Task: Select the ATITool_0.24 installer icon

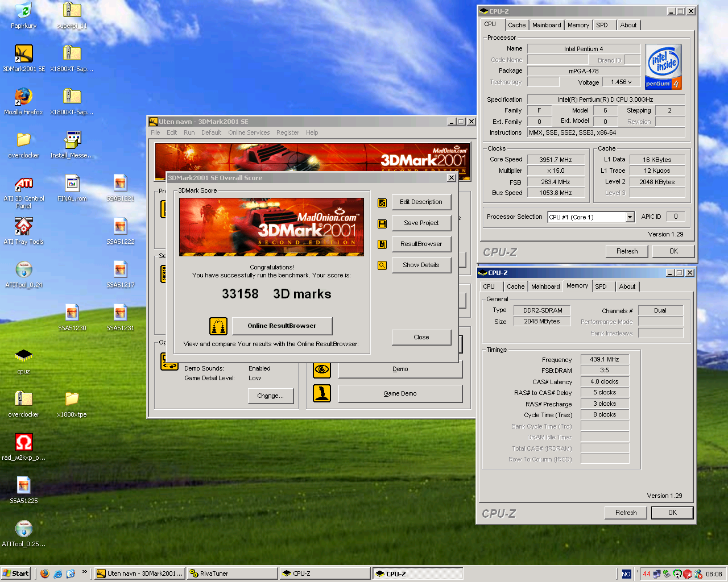Action: (x=23, y=269)
